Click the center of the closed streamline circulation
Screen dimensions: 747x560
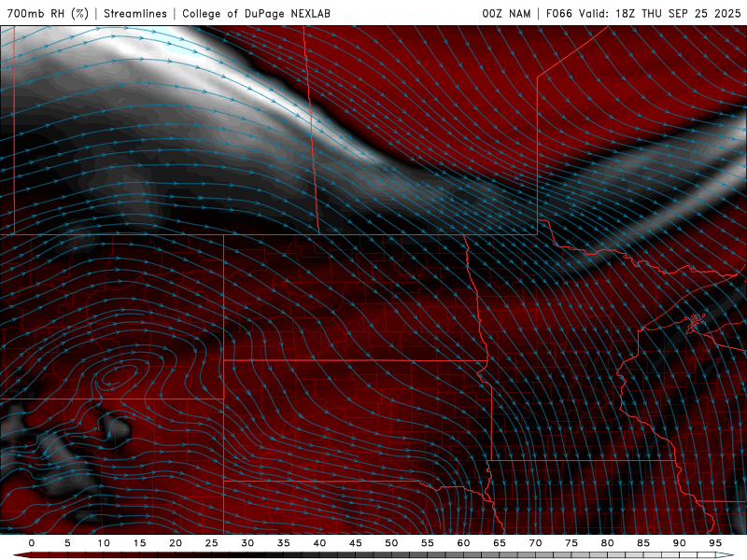[x=116, y=376]
